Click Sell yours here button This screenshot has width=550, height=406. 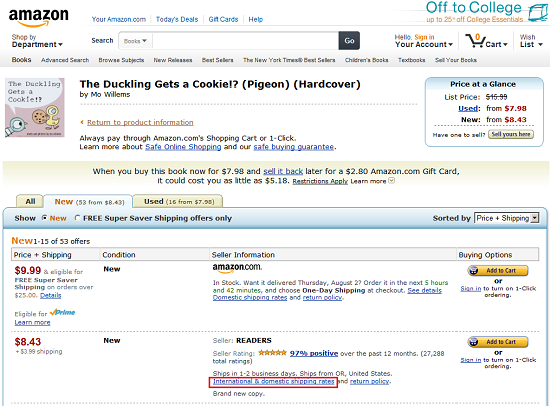[x=511, y=134]
